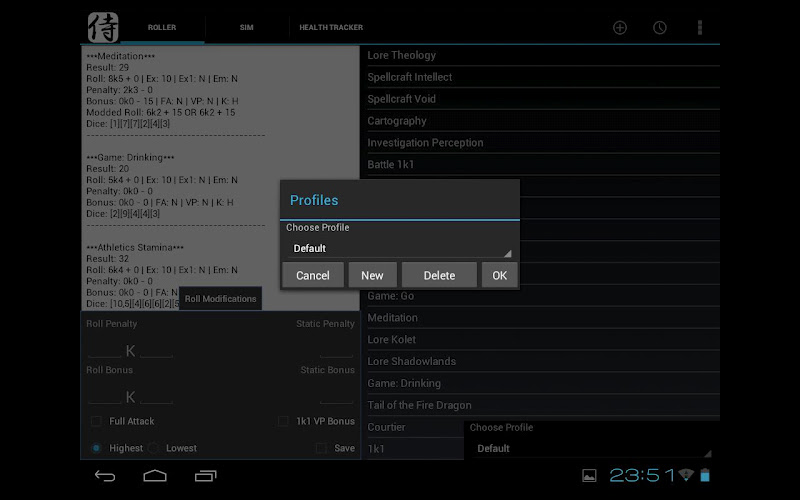
Task: Select the Highest radio button
Action: click(x=96, y=448)
